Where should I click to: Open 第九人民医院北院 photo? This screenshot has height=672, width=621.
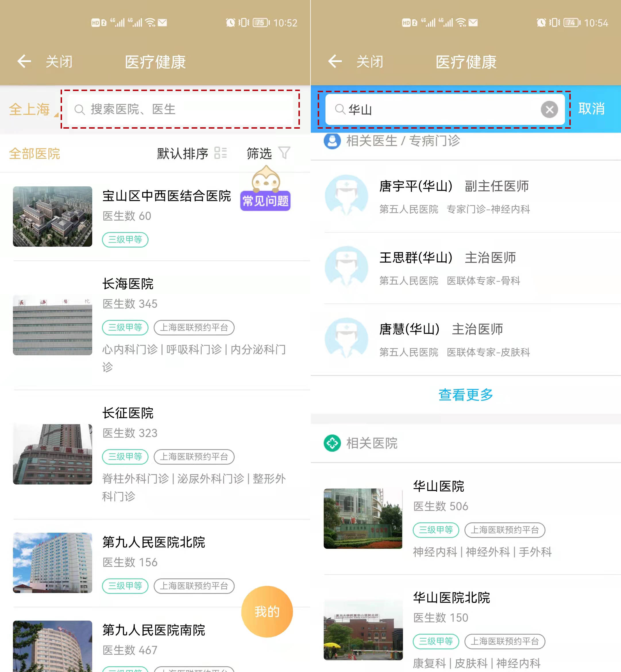point(53,563)
